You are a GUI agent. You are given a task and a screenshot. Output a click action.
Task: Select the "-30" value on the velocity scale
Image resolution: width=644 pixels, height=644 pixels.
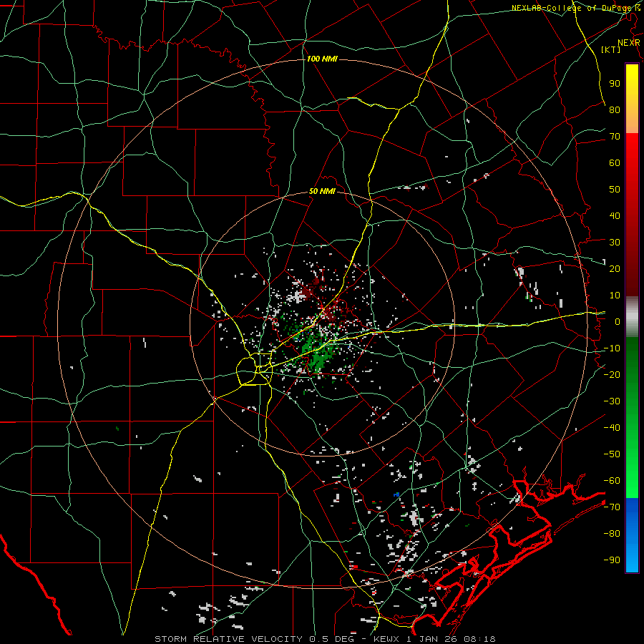pos(612,401)
